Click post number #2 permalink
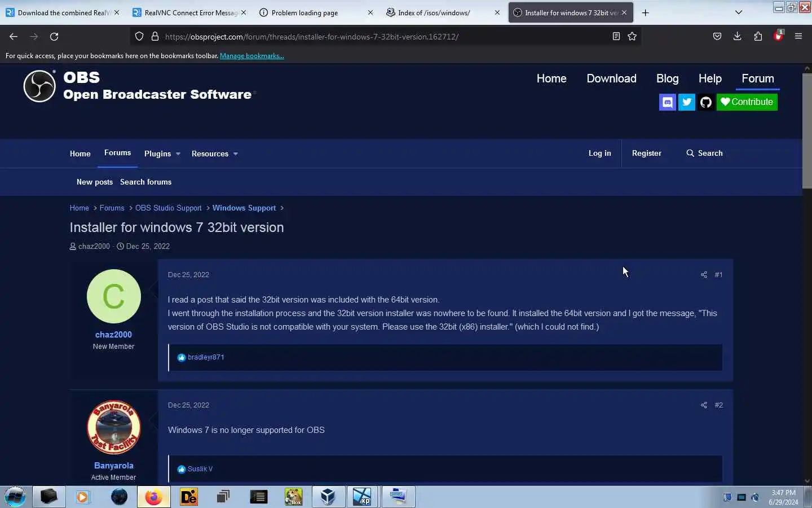This screenshot has width=812, height=508. [x=718, y=405]
